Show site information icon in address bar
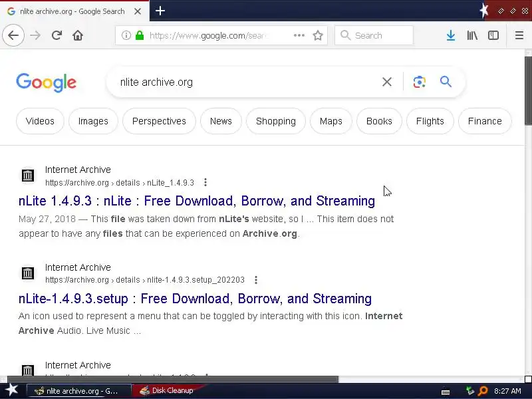Viewport: 532px width, 399px height. tap(126, 35)
